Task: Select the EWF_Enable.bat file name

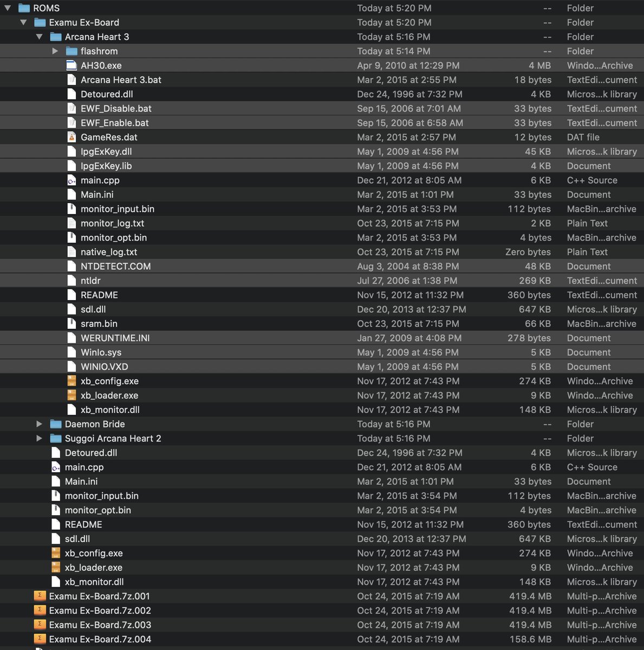Action: (114, 123)
